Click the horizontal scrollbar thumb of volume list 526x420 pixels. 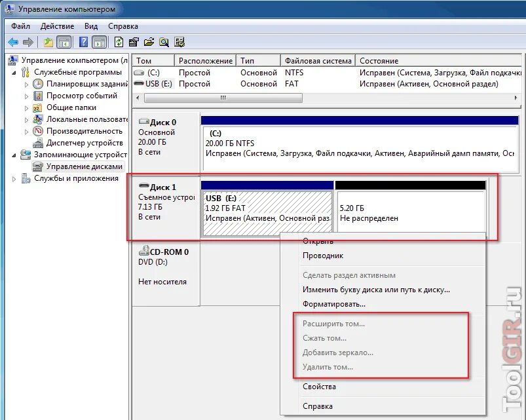pos(223,98)
